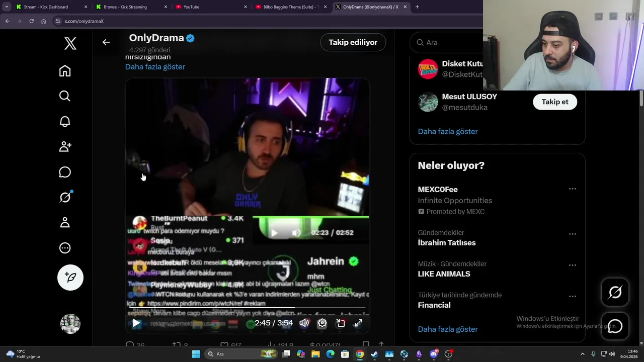Open the tab search dropdown arrow
Image resolution: width=644 pixels, height=362 pixels.
click(7, 7)
